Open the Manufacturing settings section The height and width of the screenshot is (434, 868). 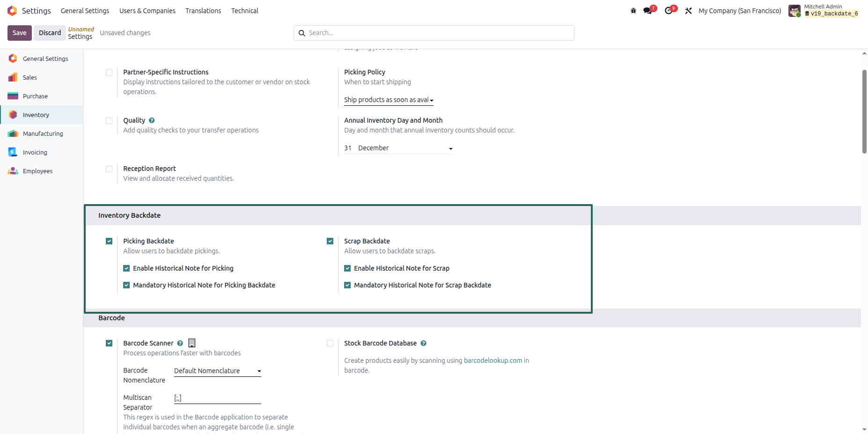(x=42, y=133)
